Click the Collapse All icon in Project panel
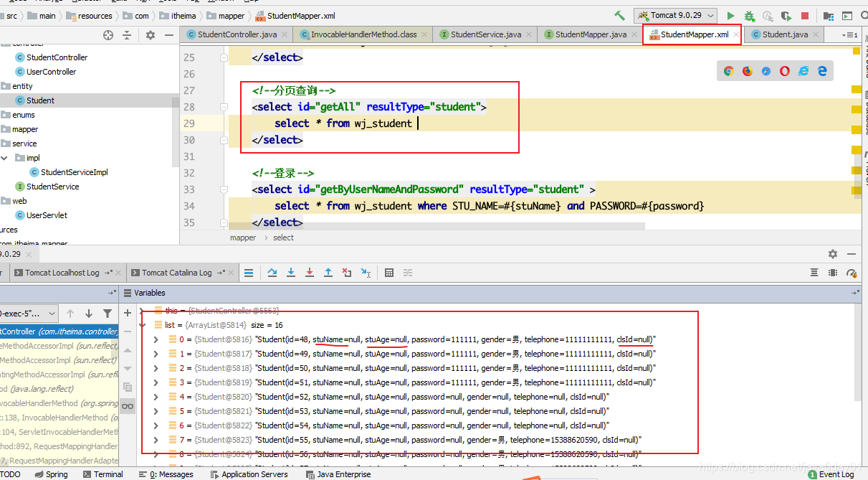The height and width of the screenshot is (480, 868). [x=127, y=34]
